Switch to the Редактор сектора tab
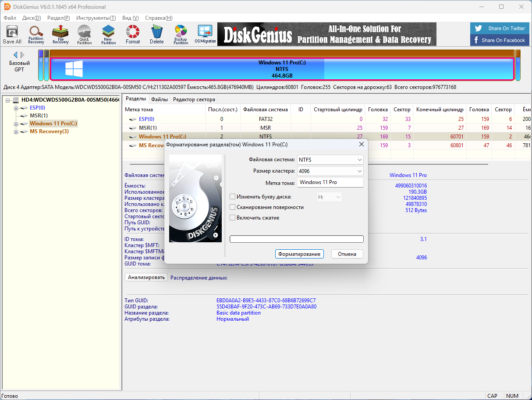The width and height of the screenshot is (532, 400). pos(194,99)
